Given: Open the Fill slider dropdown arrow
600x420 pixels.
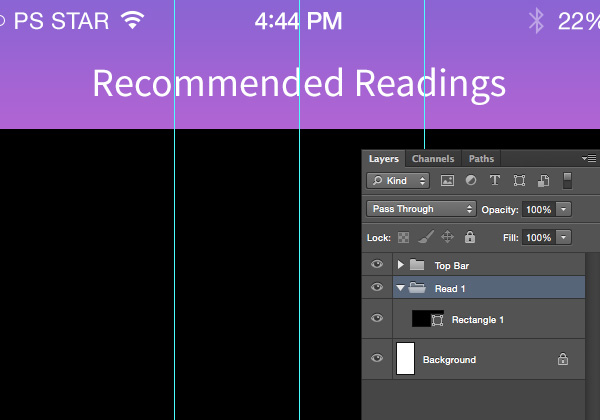Looking at the screenshot, I should (563, 237).
